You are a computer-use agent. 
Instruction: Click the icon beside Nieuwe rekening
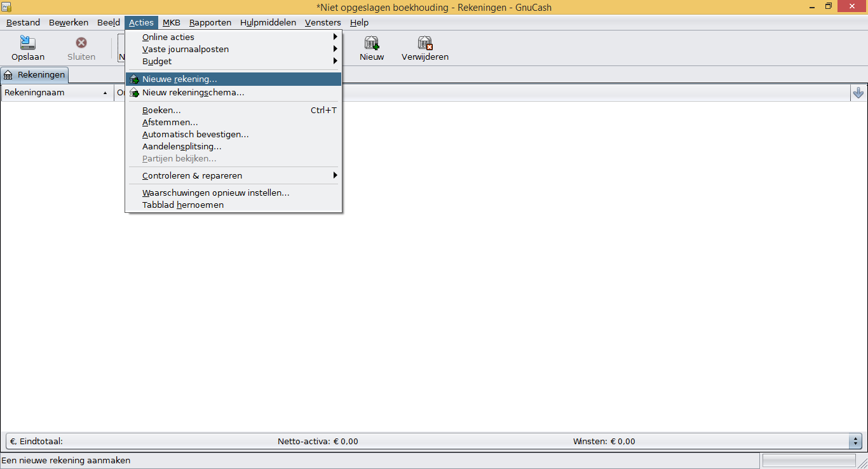134,79
